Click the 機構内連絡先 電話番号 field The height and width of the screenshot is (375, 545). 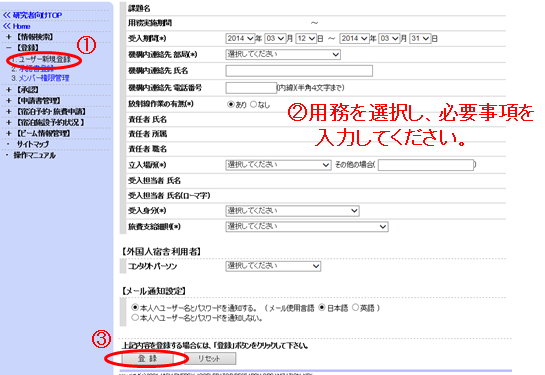251,88
